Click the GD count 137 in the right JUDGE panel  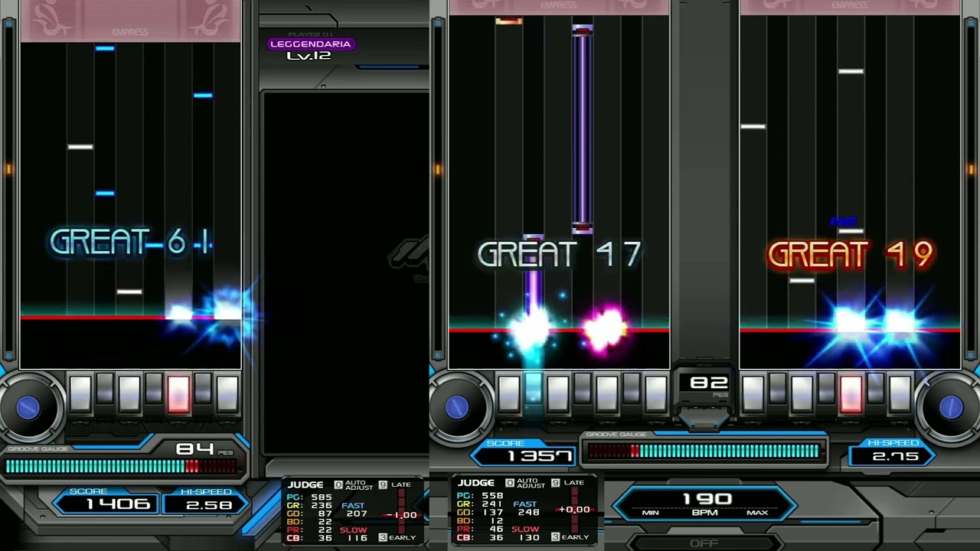click(x=492, y=512)
